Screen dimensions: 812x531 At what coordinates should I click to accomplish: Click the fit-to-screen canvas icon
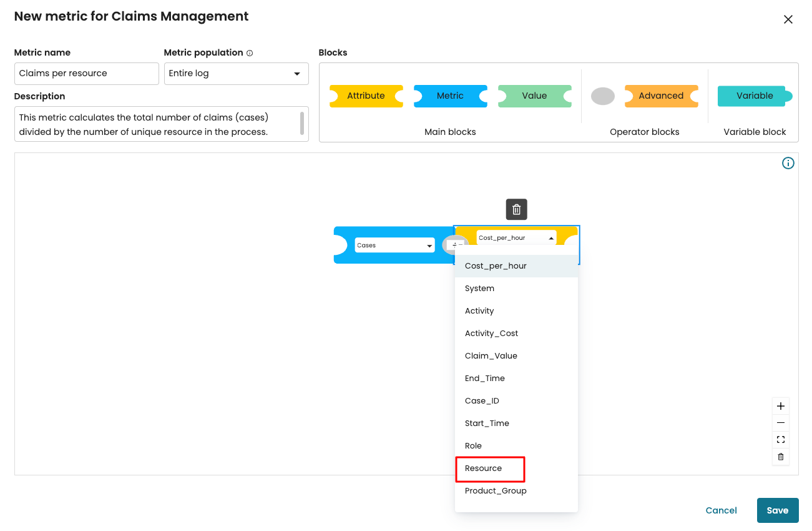point(780,440)
